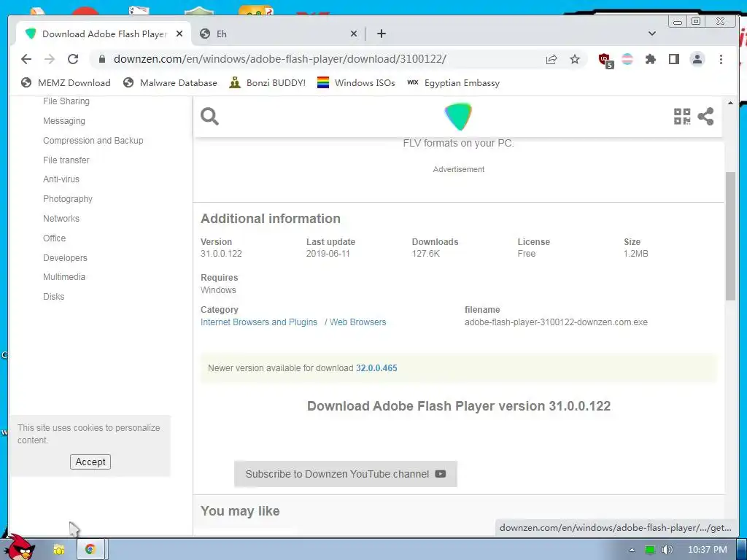Follow the Internet Browsers and Plugins link
The height and width of the screenshot is (560, 747).
259,322
